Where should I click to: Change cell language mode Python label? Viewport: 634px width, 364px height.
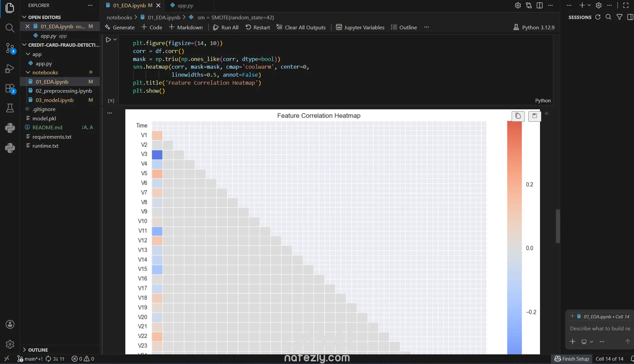[543, 101]
